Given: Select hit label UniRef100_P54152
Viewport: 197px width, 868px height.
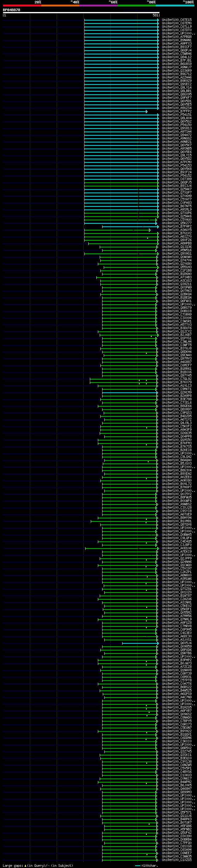Looking at the screenshot, I should coord(177,176).
